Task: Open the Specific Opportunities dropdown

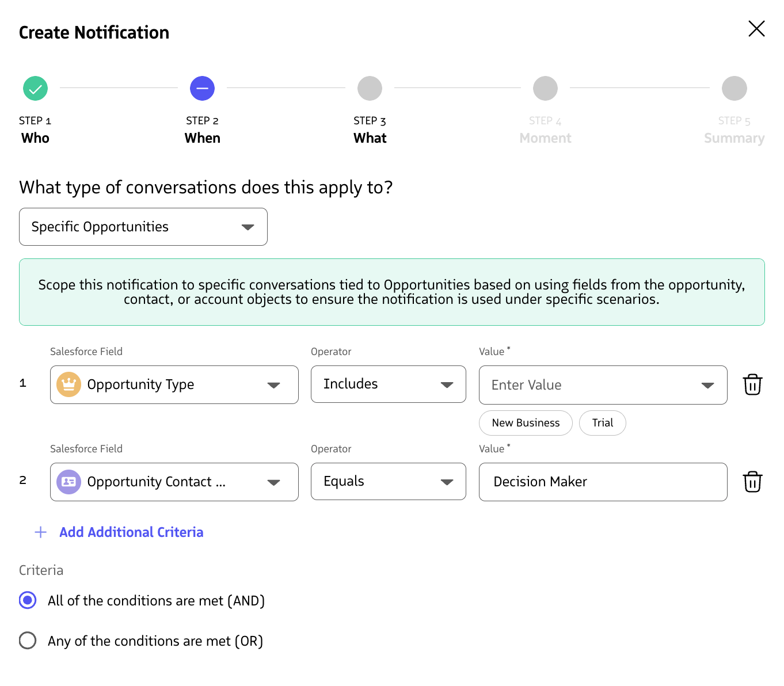Action: [x=143, y=227]
